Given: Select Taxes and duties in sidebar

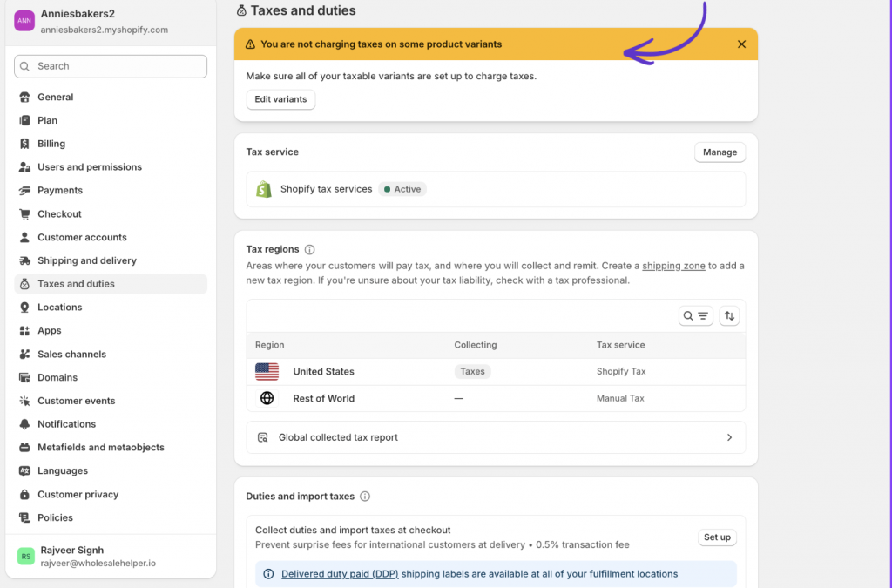Looking at the screenshot, I should [x=111, y=284].
